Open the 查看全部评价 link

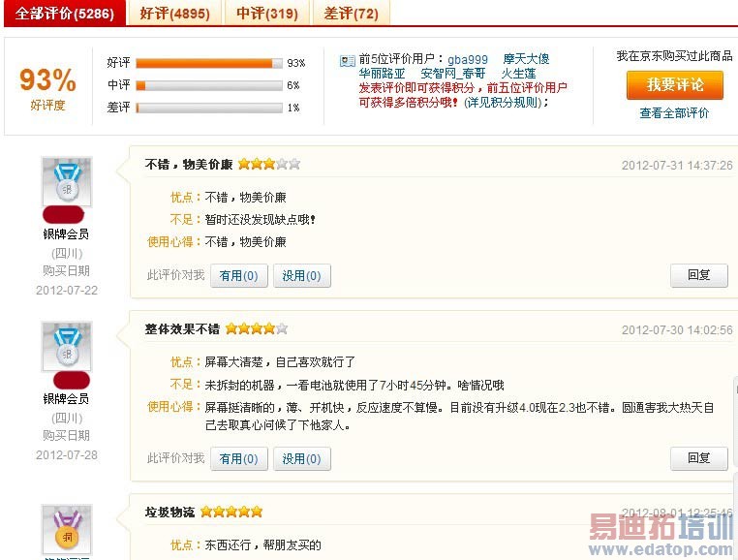[x=674, y=113]
